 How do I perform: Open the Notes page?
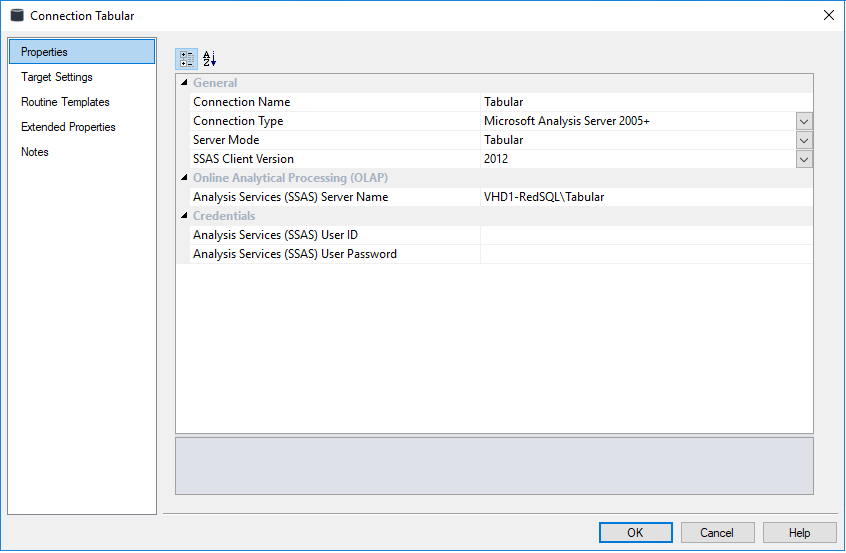tap(35, 152)
